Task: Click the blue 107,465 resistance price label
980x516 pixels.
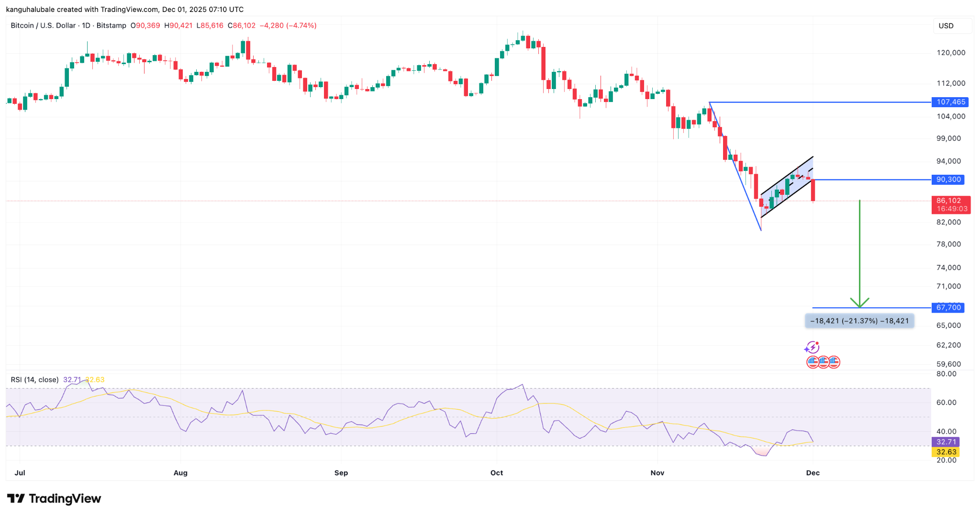Action: tap(949, 102)
